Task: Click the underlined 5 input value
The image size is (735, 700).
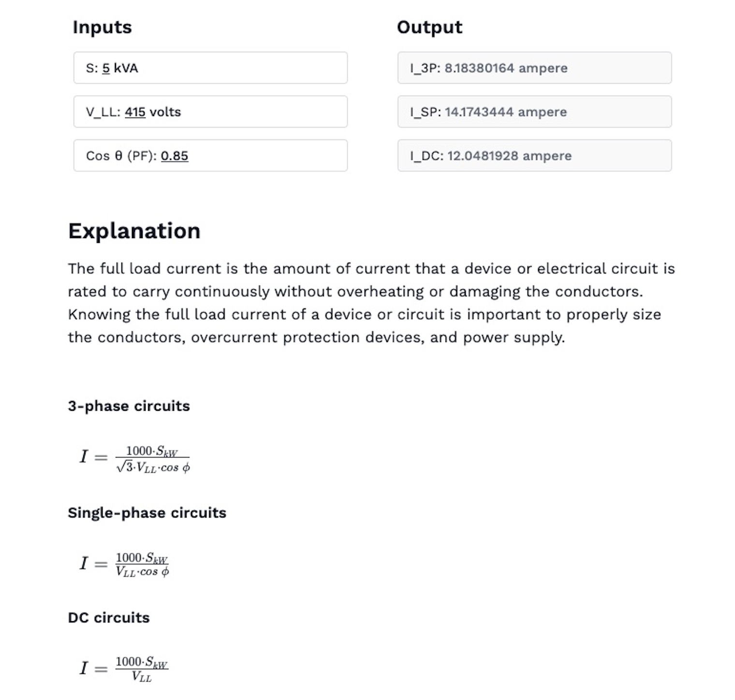Action: pyautogui.click(x=106, y=68)
